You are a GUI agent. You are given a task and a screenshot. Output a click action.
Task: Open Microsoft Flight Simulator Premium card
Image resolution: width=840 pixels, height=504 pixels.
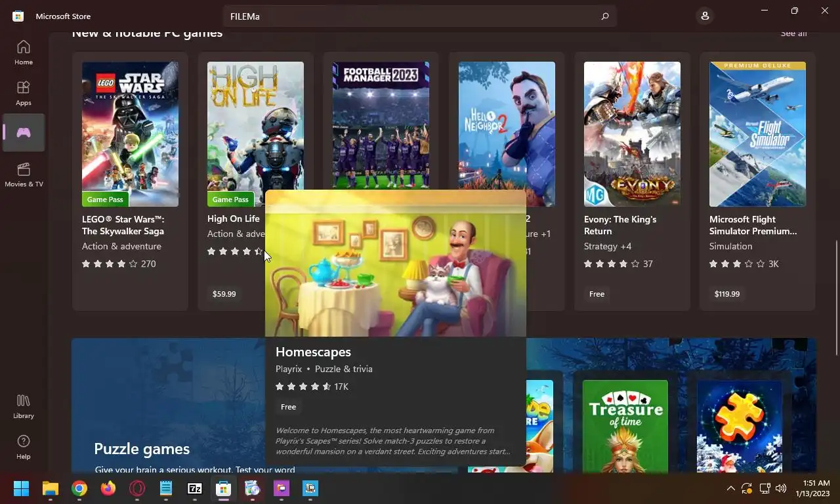(x=757, y=181)
